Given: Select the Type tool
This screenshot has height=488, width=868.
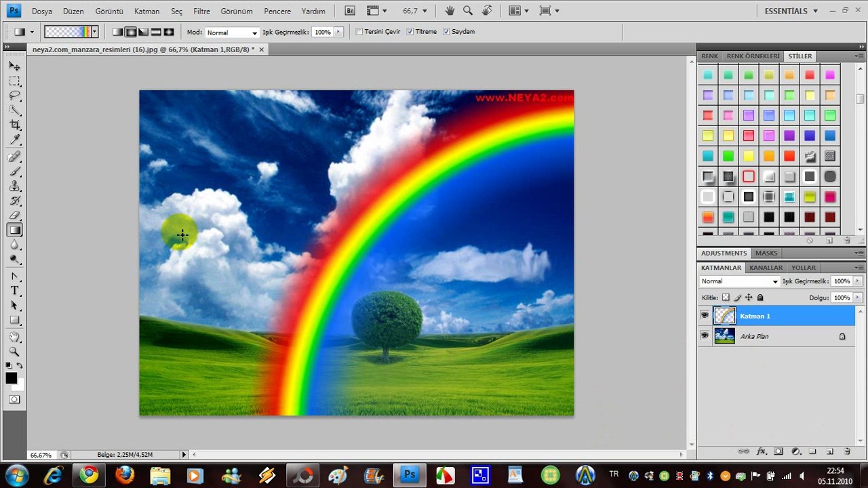Looking at the screenshot, I should pyautogui.click(x=14, y=291).
